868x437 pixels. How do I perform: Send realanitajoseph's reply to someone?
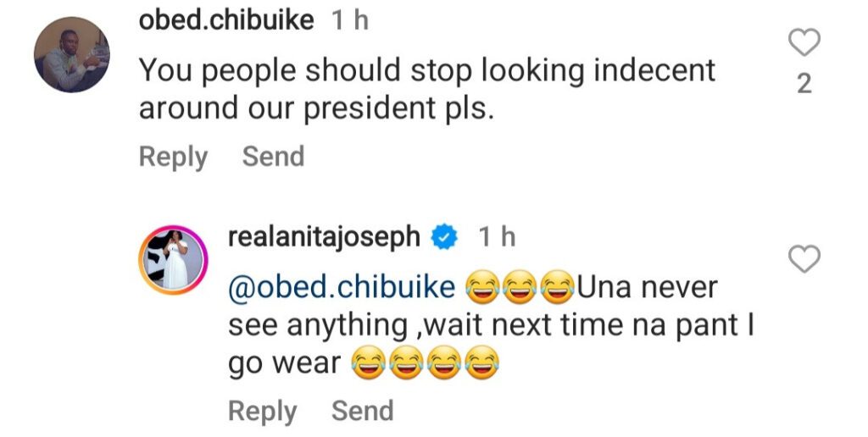coord(362,411)
